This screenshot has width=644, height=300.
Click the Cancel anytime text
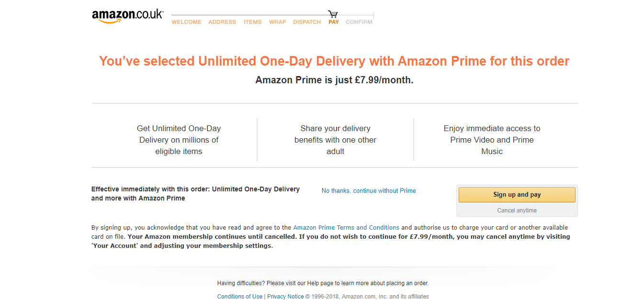pyautogui.click(x=517, y=210)
